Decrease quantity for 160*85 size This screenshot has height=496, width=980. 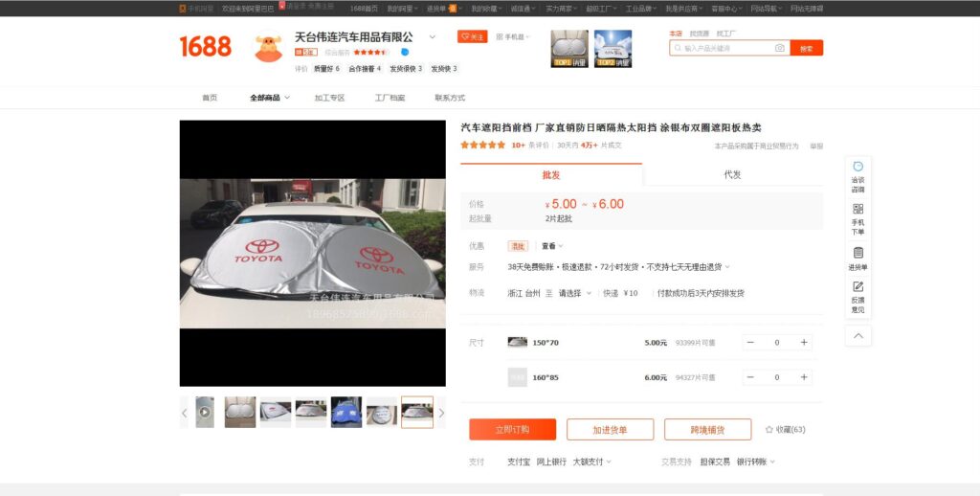(750, 377)
